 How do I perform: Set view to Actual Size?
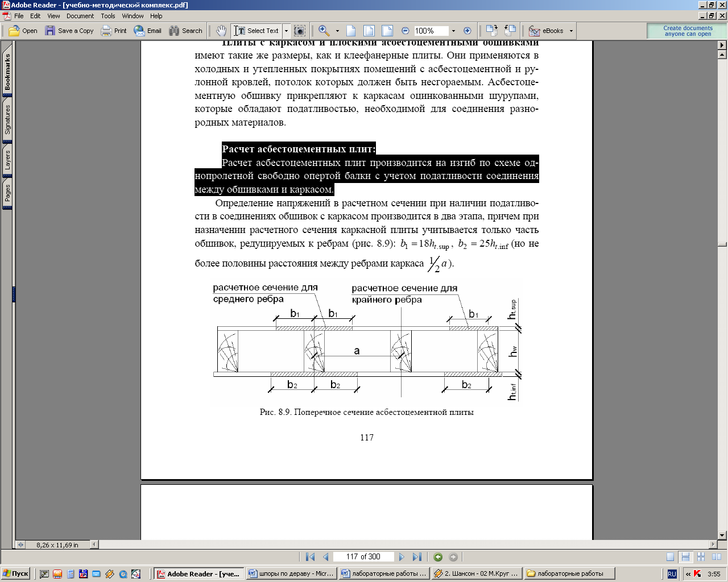point(351,31)
